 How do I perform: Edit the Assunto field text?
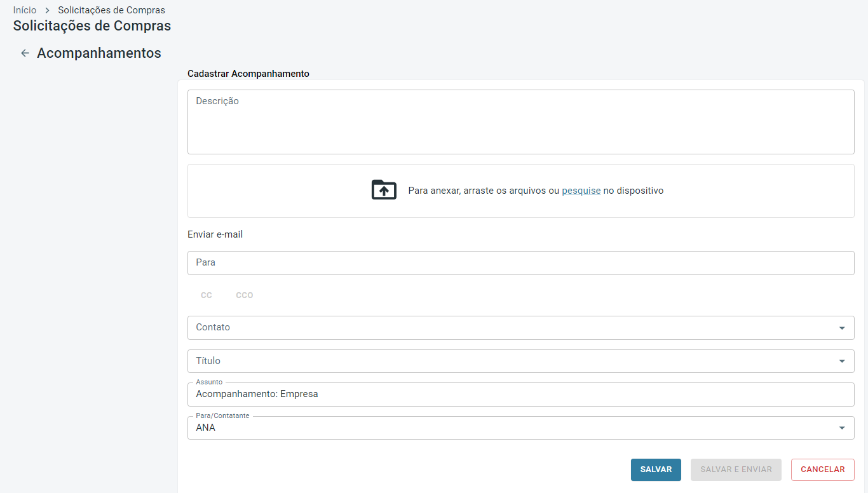[x=520, y=395]
